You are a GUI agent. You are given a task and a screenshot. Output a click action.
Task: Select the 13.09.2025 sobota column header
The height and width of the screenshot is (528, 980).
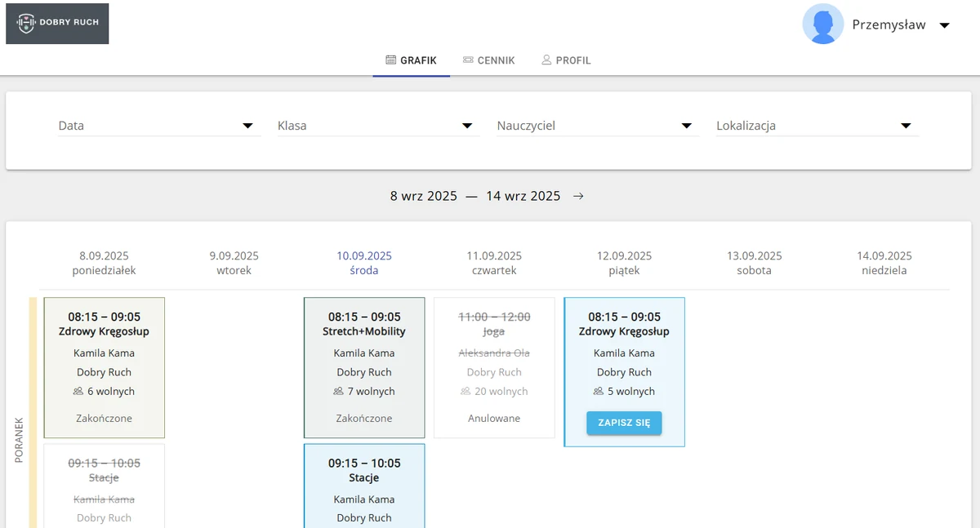click(x=755, y=263)
